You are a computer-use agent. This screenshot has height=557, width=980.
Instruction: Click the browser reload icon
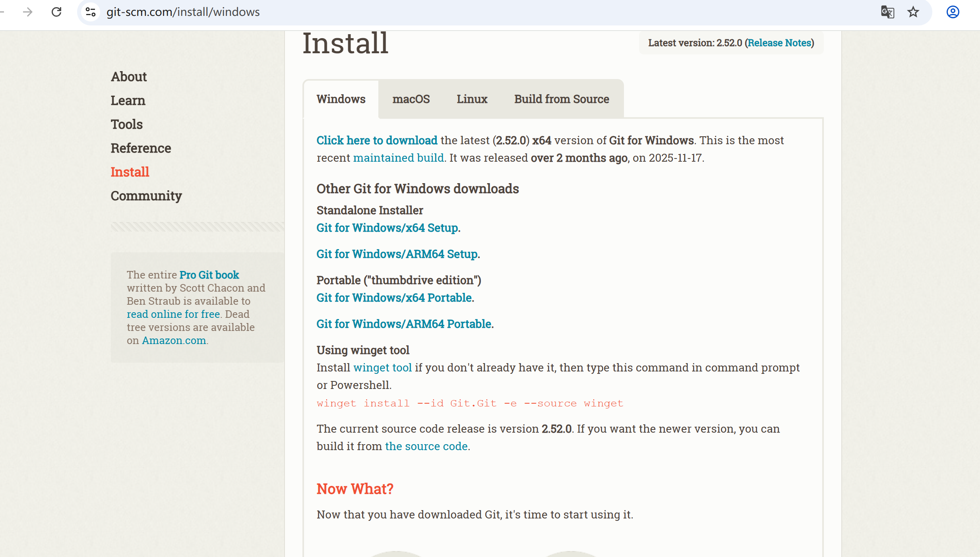pyautogui.click(x=56, y=12)
